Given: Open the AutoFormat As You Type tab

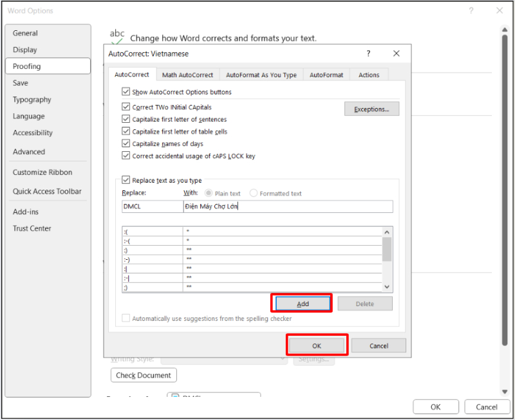Looking at the screenshot, I should click(x=261, y=75).
